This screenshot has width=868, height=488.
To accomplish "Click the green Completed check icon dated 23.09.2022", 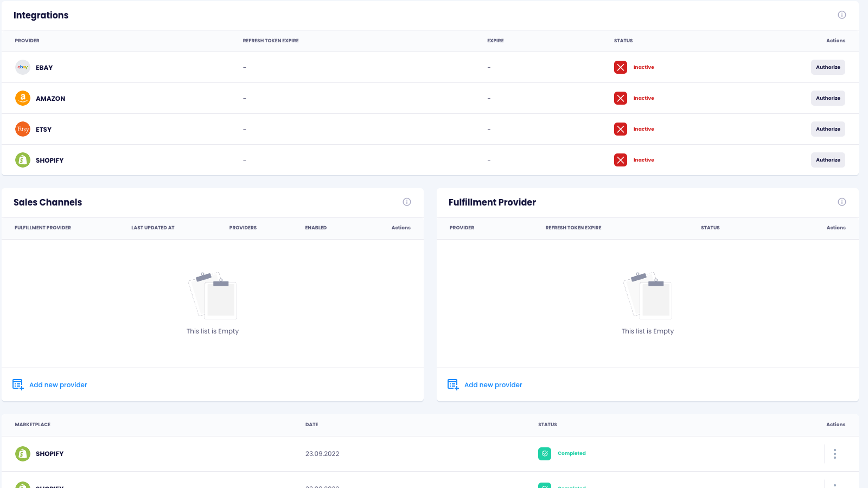I will [545, 453].
